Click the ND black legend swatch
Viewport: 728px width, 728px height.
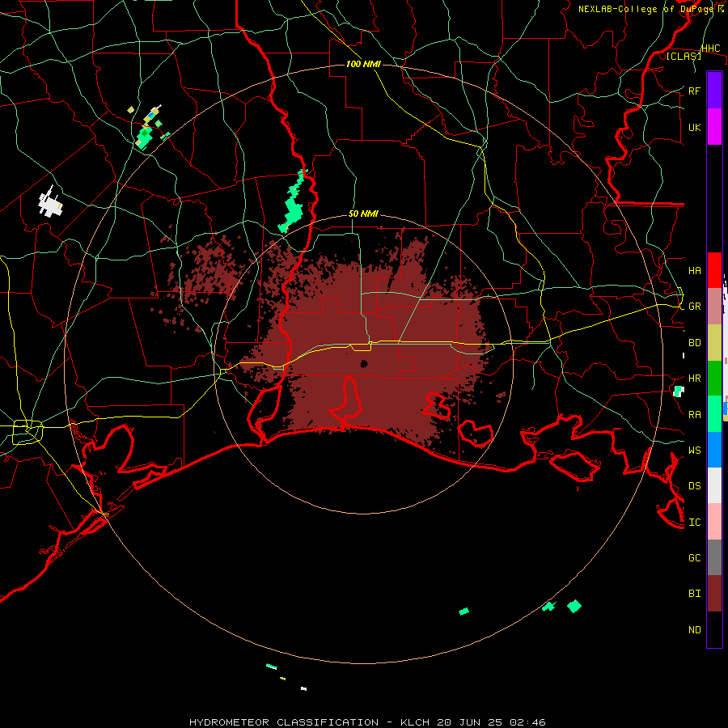[x=714, y=629]
